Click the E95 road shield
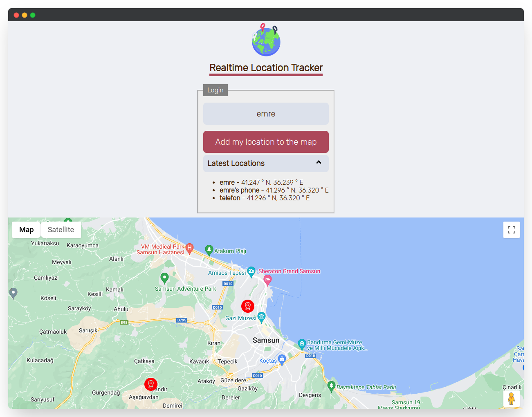This screenshot has width=532, height=417. 124,322
